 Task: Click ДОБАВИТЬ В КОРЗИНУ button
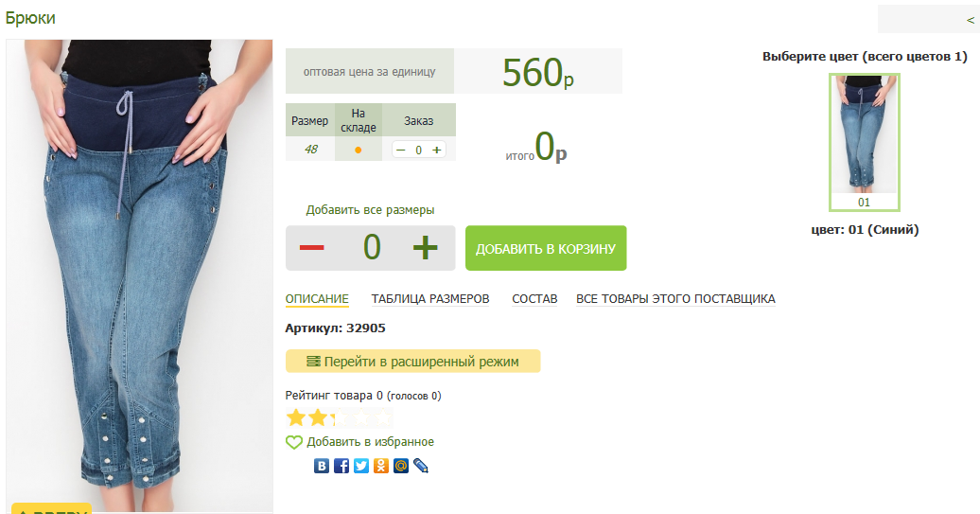[x=546, y=248]
